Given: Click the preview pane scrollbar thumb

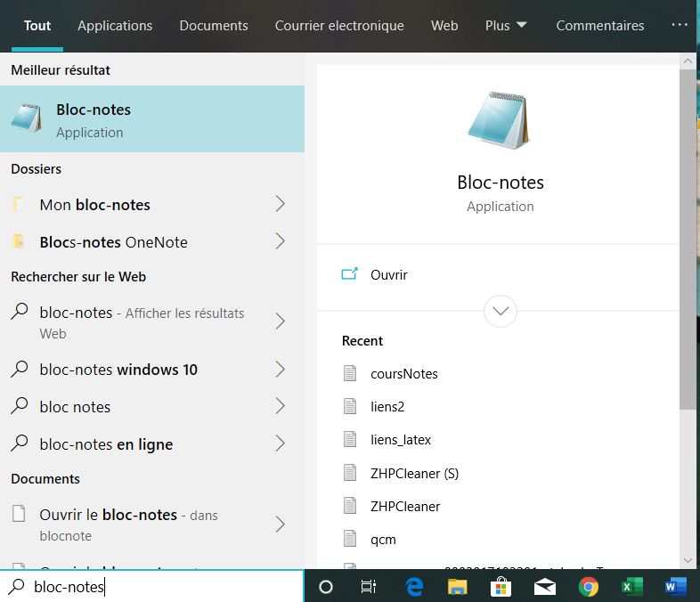Looking at the screenshot, I should coord(688,239).
